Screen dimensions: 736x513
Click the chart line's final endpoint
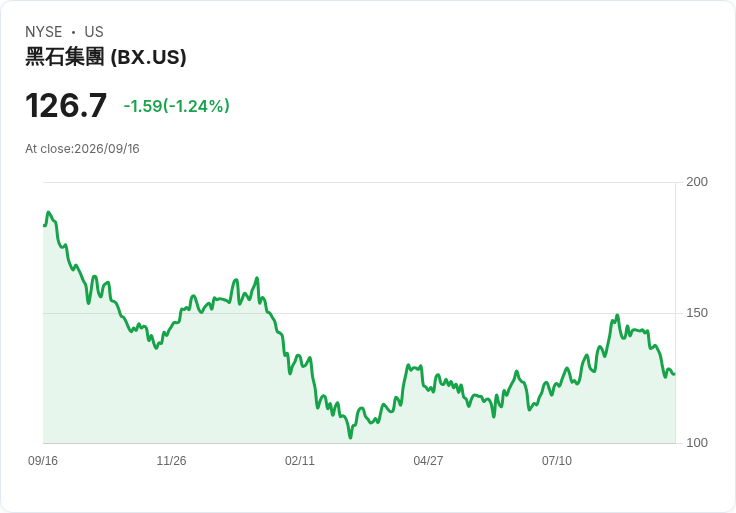(x=674, y=374)
